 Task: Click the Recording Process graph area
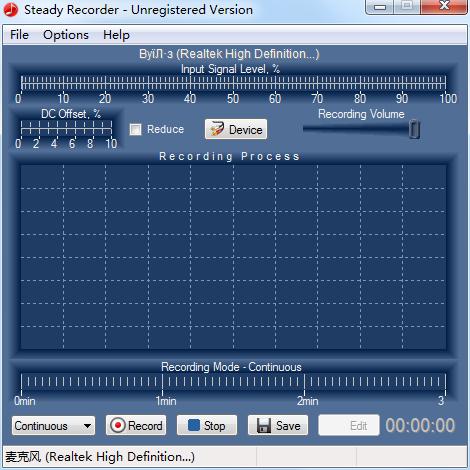click(x=233, y=257)
